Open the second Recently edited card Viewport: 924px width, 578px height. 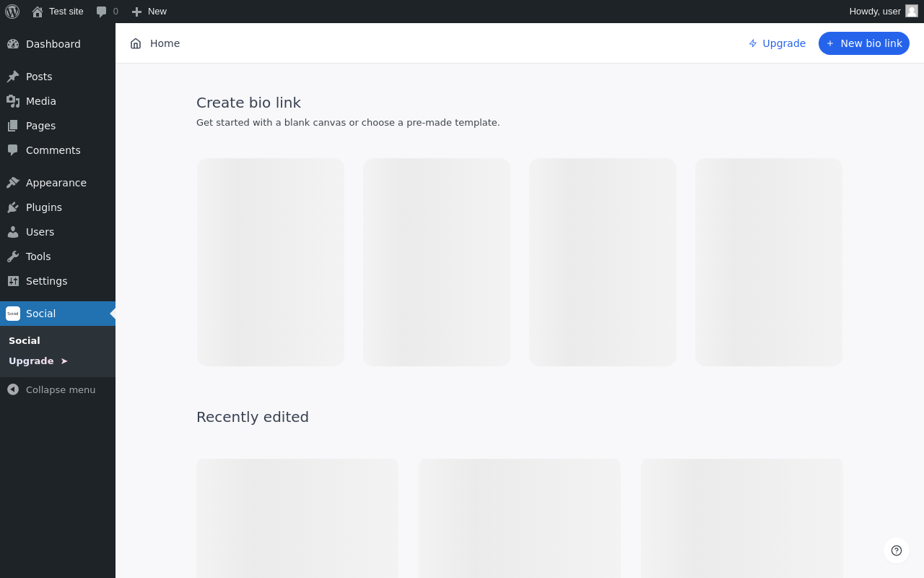click(x=520, y=518)
